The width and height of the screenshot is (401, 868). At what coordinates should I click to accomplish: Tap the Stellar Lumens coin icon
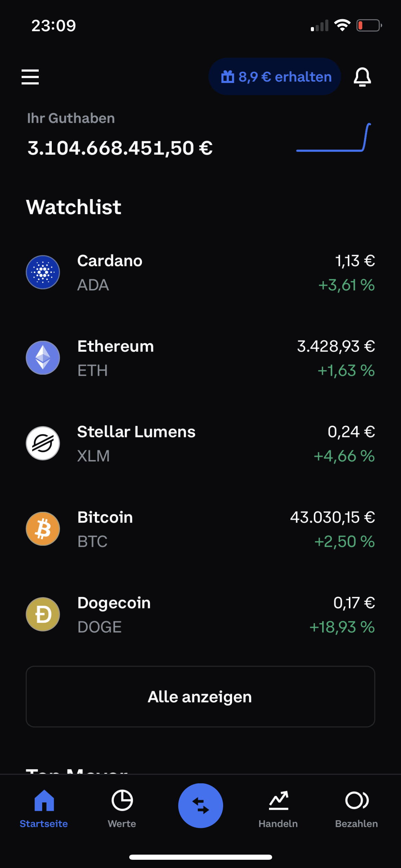point(43,443)
